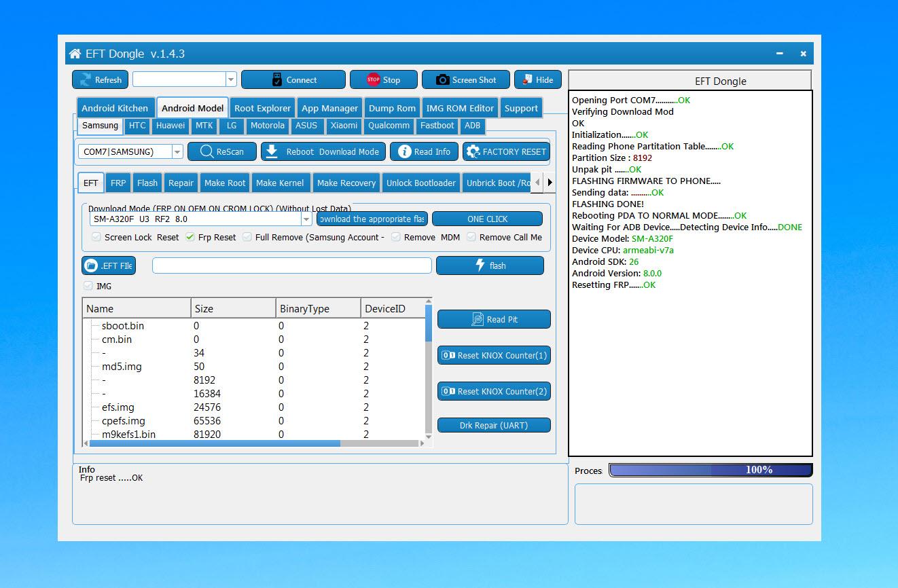Switch to the App Manager tab
Viewport: 898px width, 588px height.
coord(329,108)
